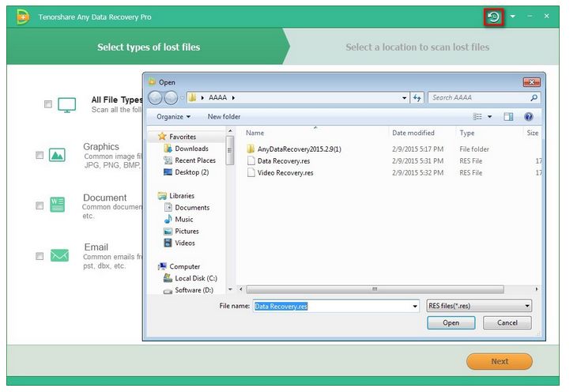
Task: Click the Cancel button
Action: (507, 322)
